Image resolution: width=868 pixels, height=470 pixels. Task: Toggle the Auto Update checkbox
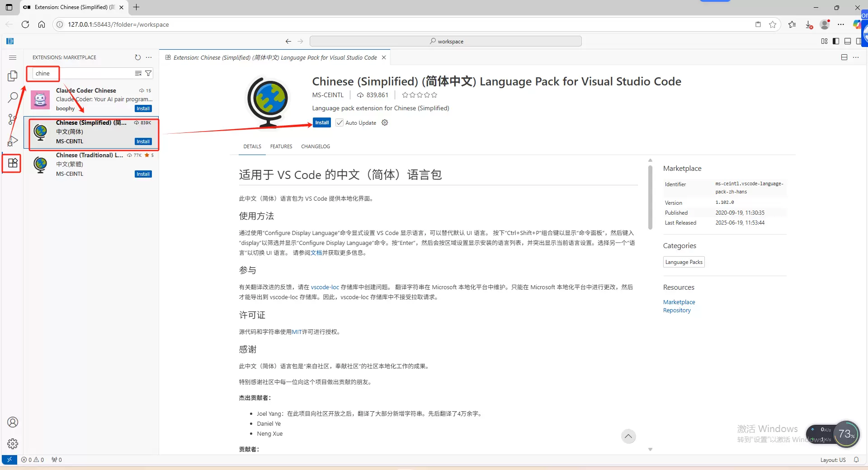click(x=340, y=123)
